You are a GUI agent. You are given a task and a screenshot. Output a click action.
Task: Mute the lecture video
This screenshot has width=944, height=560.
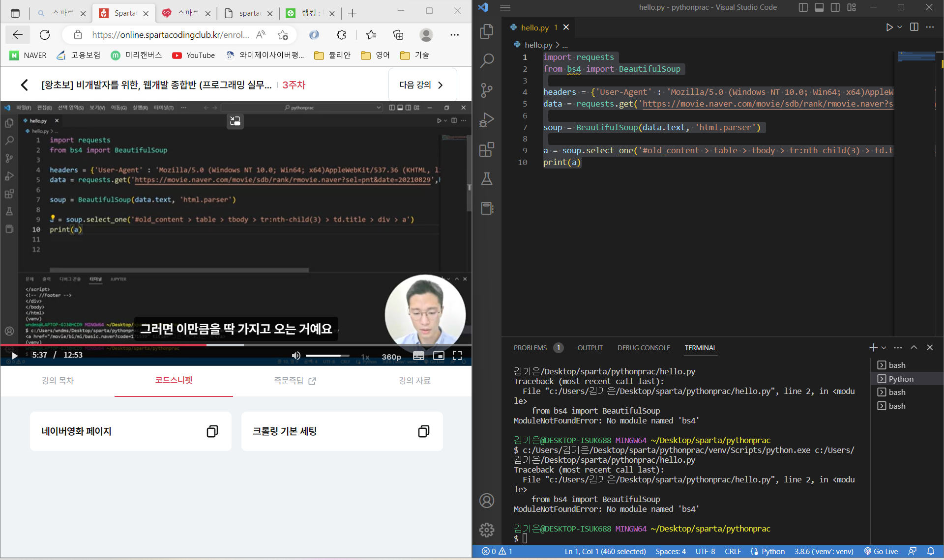click(295, 356)
